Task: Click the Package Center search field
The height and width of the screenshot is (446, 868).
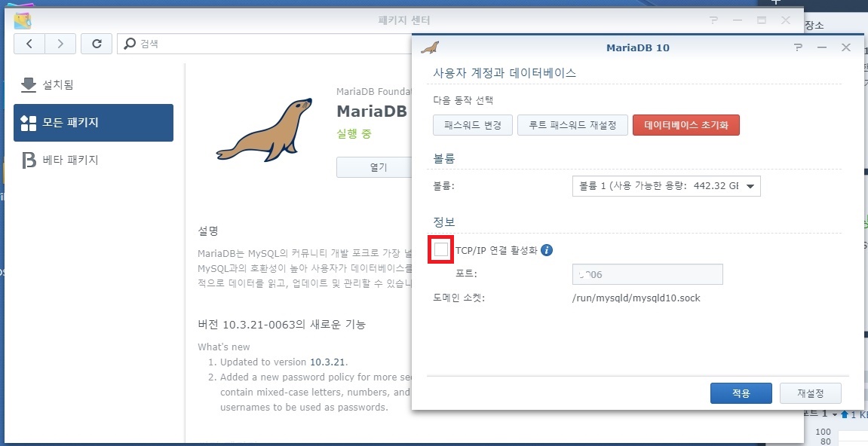Action: coord(265,44)
